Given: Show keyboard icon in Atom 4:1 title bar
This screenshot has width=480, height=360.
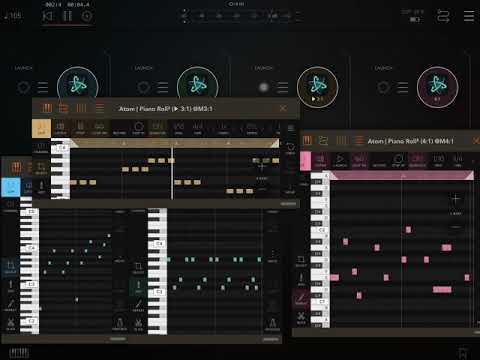Looking at the screenshot, I should pyautogui.click(x=307, y=141).
